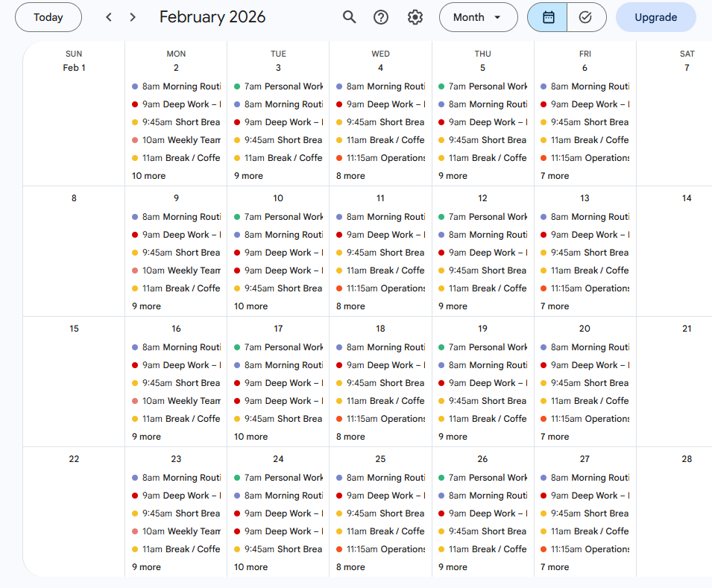Viewport: 712px width, 588px height.
Task: Select date Feb 1 on Sunday
Action: pos(74,68)
